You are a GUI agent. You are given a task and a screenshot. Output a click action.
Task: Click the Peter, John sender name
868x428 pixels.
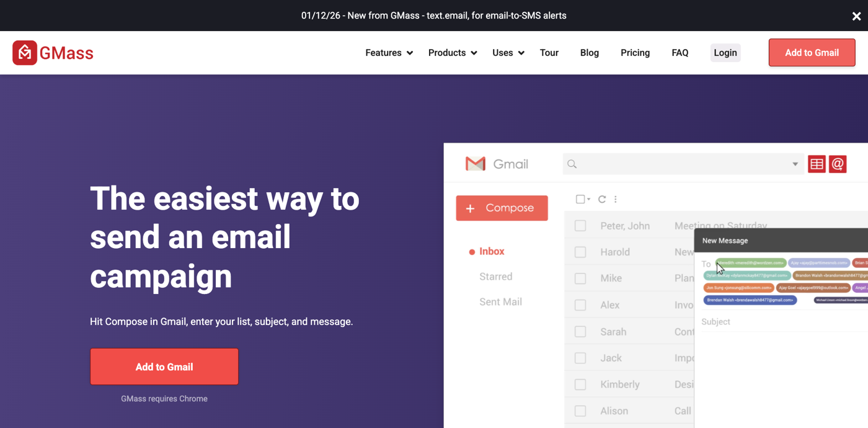click(625, 226)
